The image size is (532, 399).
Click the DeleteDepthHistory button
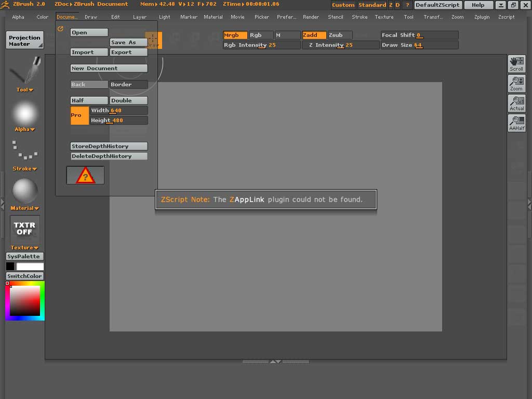tap(109, 156)
